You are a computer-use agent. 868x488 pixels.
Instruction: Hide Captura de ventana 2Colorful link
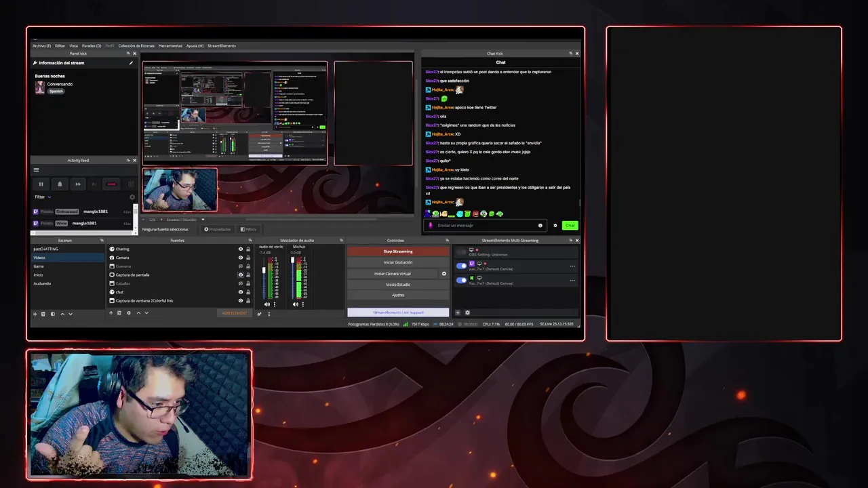(x=241, y=301)
